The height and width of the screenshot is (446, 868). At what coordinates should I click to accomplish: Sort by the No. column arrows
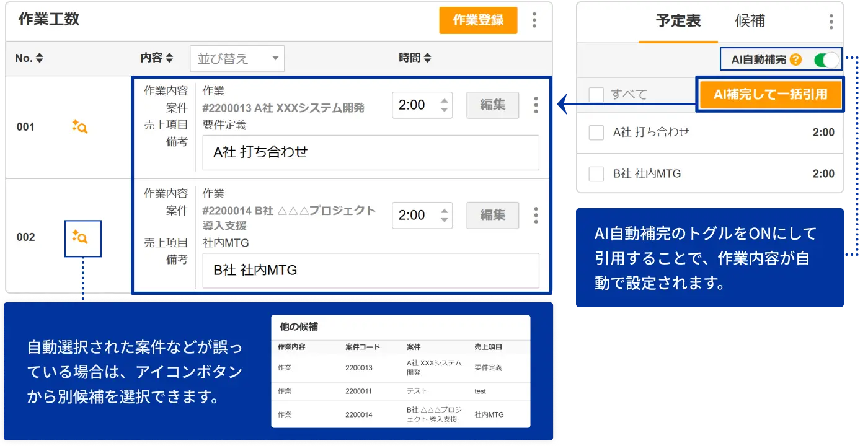(x=40, y=58)
